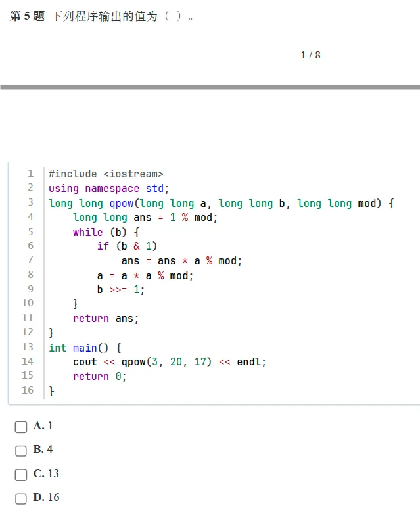Click code line '#include <iostream>'
This screenshot has height=512, width=420.
click(x=106, y=174)
